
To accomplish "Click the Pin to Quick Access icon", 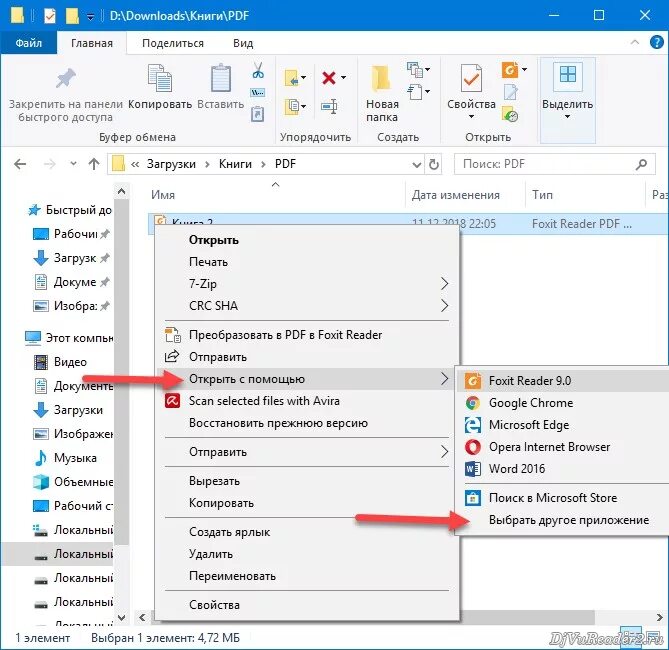I will pos(65,79).
